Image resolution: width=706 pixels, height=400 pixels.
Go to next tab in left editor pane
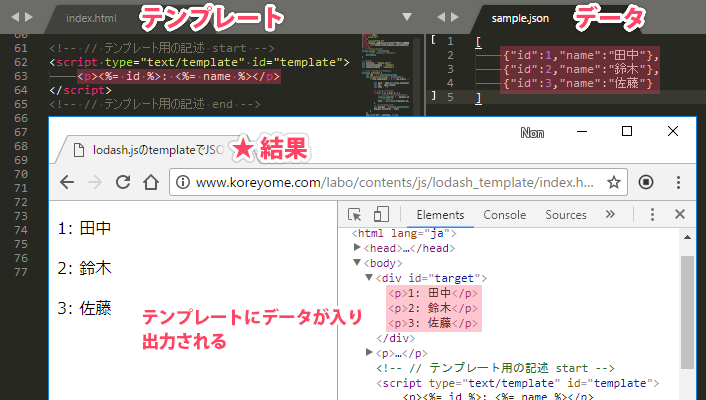[29, 17]
